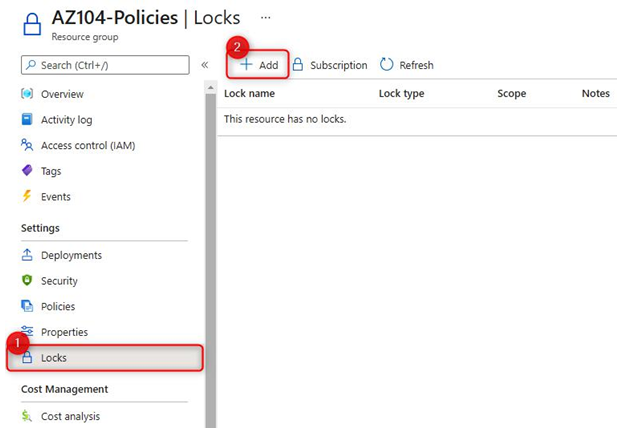Image resolution: width=624 pixels, height=431 pixels.
Task: Click the Properties sliders icon
Action: (27, 331)
